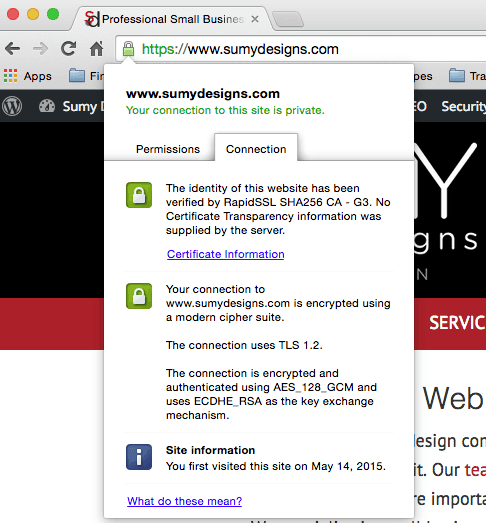Click the macOS red close window button
This screenshot has height=523, width=486.
(x=13, y=14)
